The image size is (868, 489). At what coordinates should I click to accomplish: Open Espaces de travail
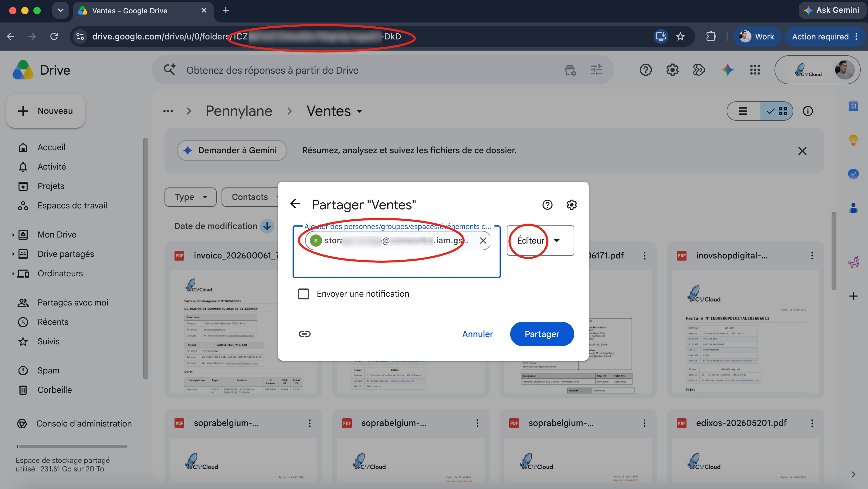tap(72, 205)
